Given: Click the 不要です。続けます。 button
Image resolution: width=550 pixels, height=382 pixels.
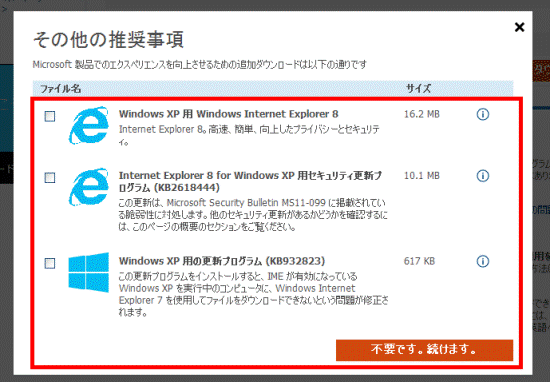Looking at the screenshot, I should 424,350.
